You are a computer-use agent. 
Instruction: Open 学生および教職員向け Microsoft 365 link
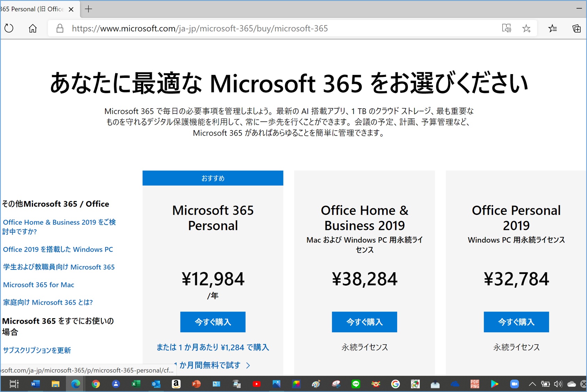(59, 267)
